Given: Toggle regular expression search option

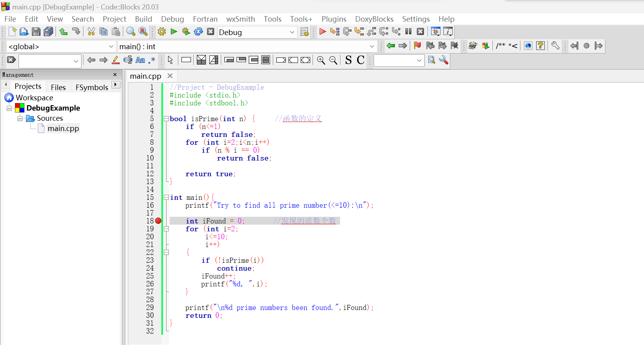Looking at the screenshot, I should (152, 60).
